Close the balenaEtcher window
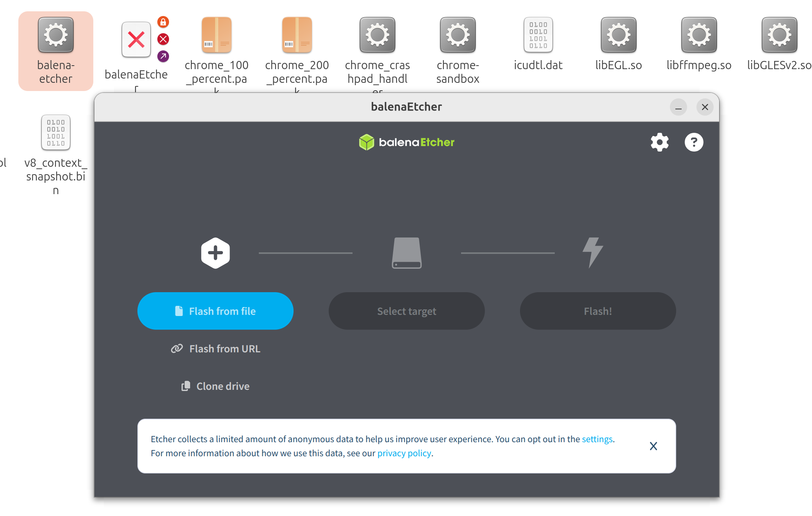Image resolution: width=812 pixels, height=516 pixels. tap(705, 107)
